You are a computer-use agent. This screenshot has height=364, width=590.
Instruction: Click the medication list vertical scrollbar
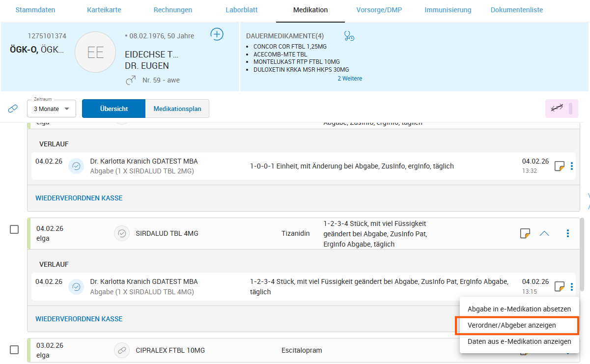click(582, 246)
